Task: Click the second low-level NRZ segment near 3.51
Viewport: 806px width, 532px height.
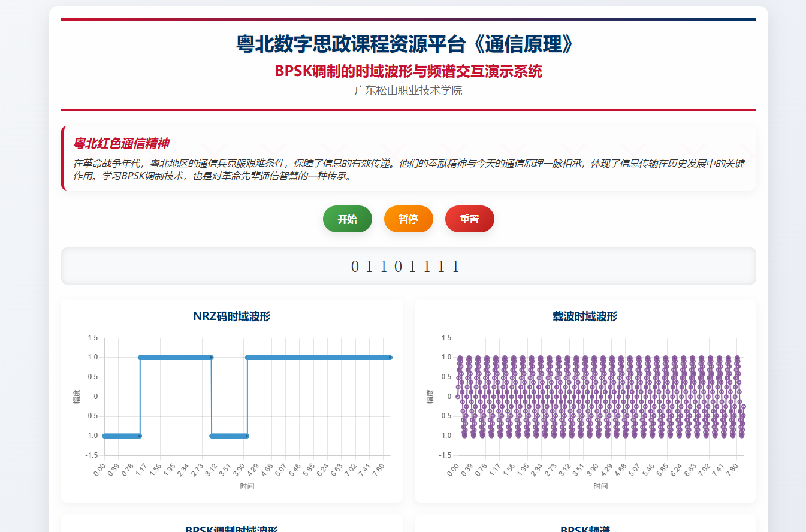Action: tap(229, 436)
